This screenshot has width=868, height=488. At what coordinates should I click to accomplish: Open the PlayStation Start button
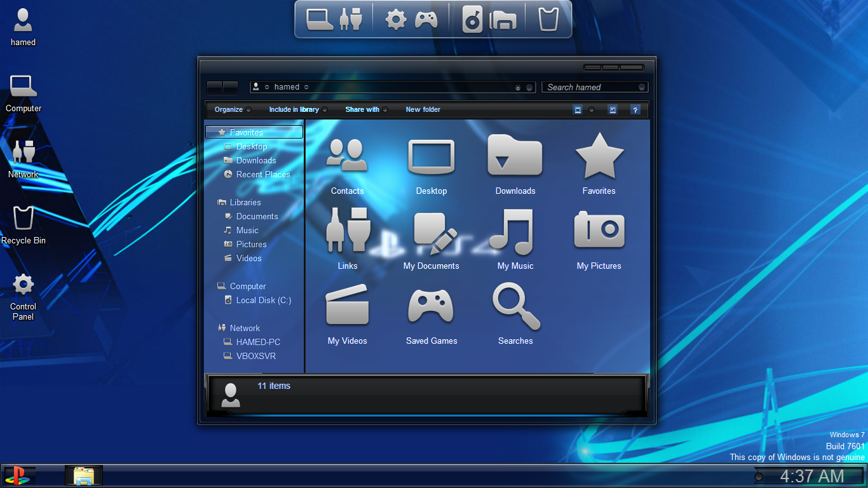18,475
